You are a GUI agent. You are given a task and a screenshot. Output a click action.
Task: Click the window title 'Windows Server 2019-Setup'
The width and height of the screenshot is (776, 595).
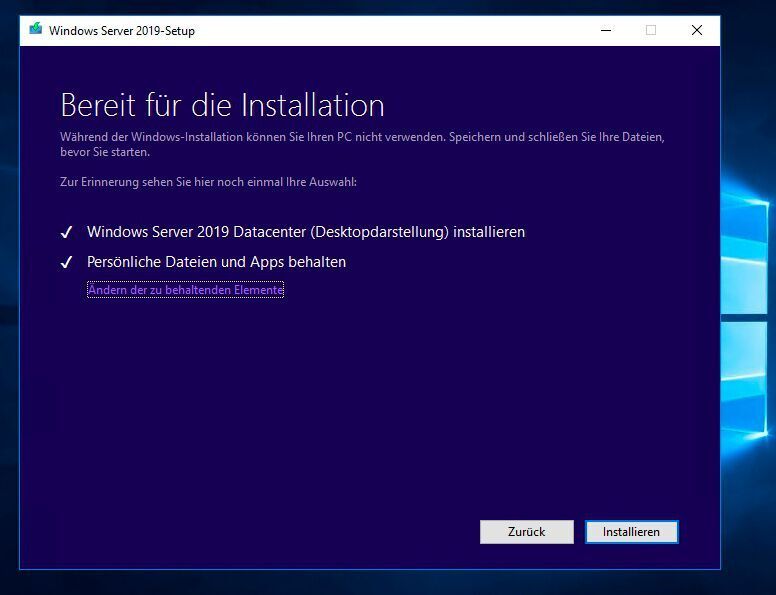tap(122, 31)
